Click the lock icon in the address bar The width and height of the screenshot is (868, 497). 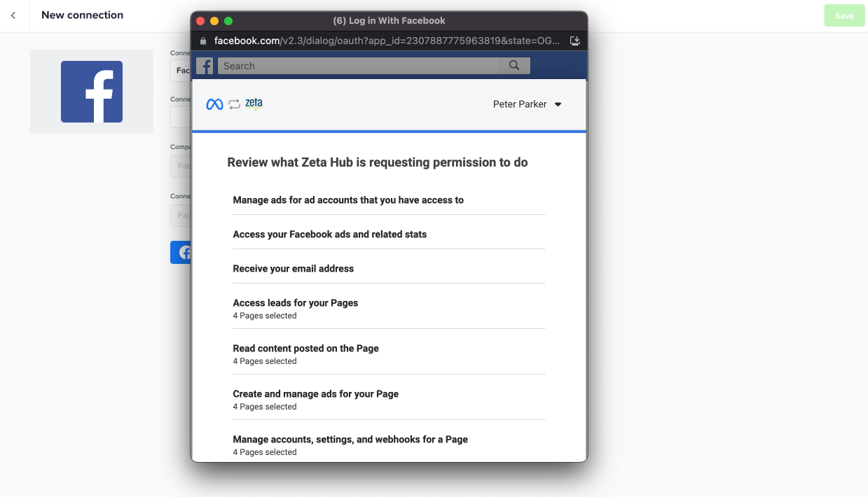click(203, 41)
